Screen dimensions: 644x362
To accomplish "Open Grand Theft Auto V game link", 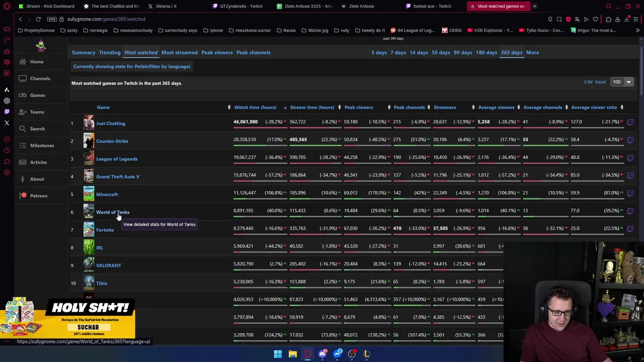I will pos(118,176).
